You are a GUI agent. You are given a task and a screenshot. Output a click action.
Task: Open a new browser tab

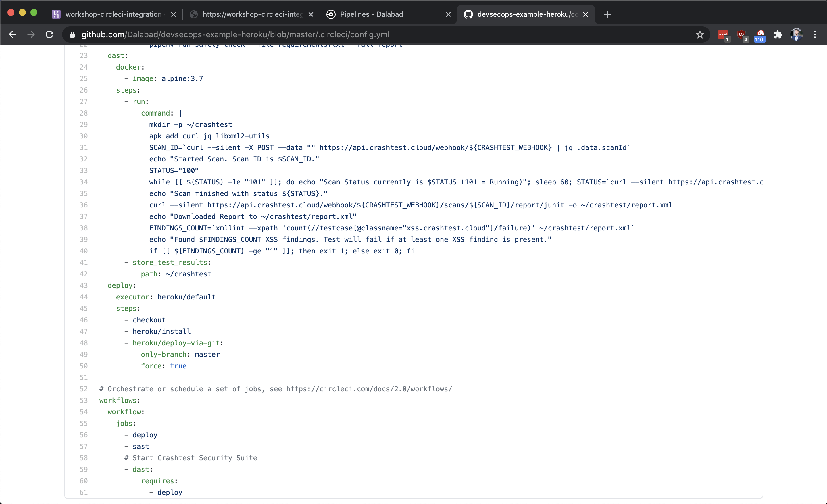pyautogui.click(x=607, y=14)
